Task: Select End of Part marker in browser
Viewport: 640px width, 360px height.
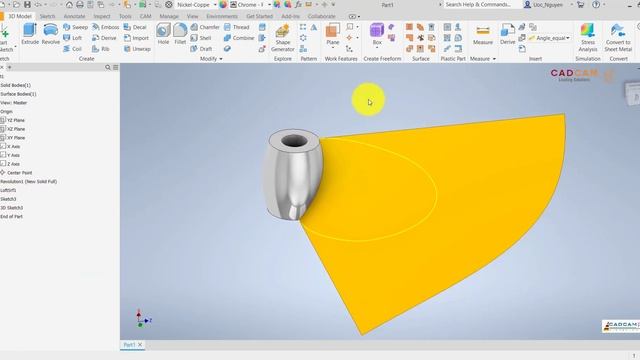Action: (x=11, y=217)
